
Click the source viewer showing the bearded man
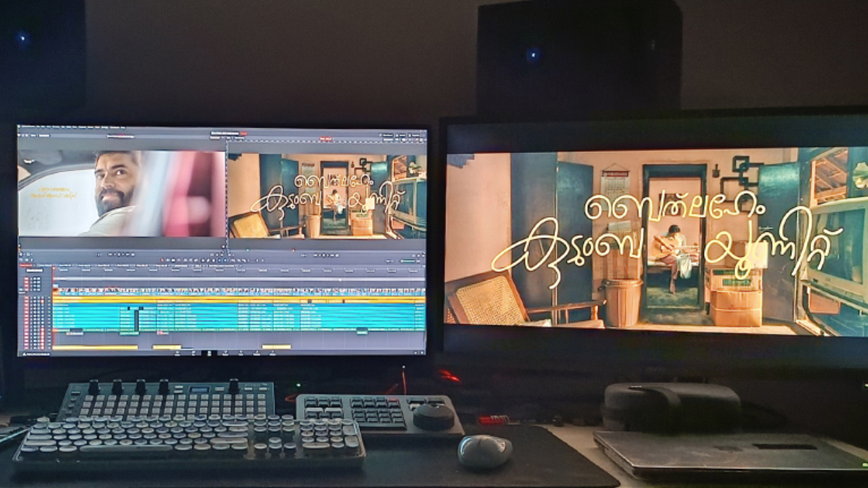121,192
